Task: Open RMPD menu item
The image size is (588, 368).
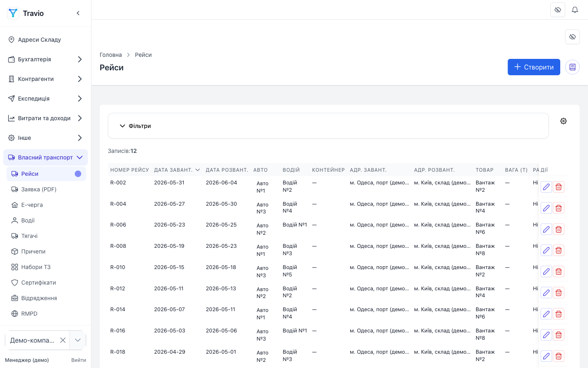Action: click(46, 314)
